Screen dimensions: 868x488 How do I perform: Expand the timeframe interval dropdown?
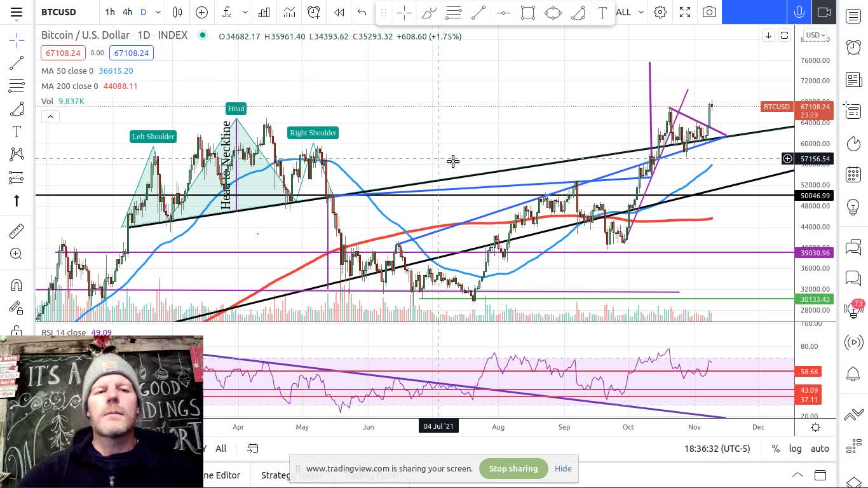click(158, 12)
